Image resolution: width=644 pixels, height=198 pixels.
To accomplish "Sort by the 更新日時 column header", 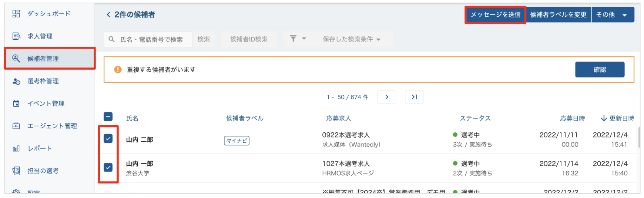I will click(x=617, y=118).
